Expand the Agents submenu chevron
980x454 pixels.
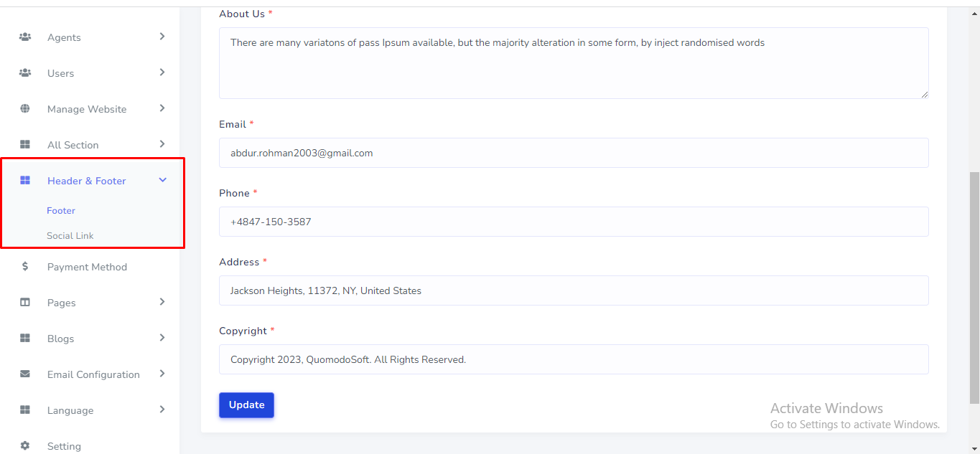pos(162,36)
